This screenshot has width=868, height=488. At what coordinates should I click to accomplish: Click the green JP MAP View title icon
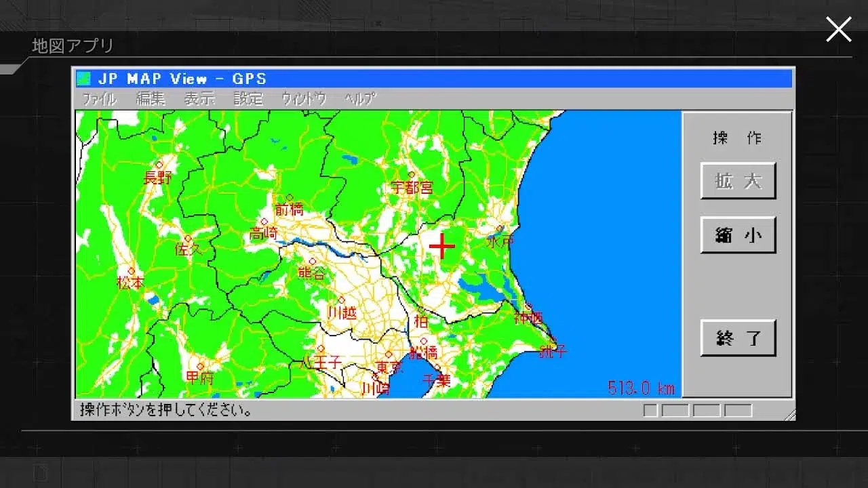pyautogui.click(x=84, y=79)
